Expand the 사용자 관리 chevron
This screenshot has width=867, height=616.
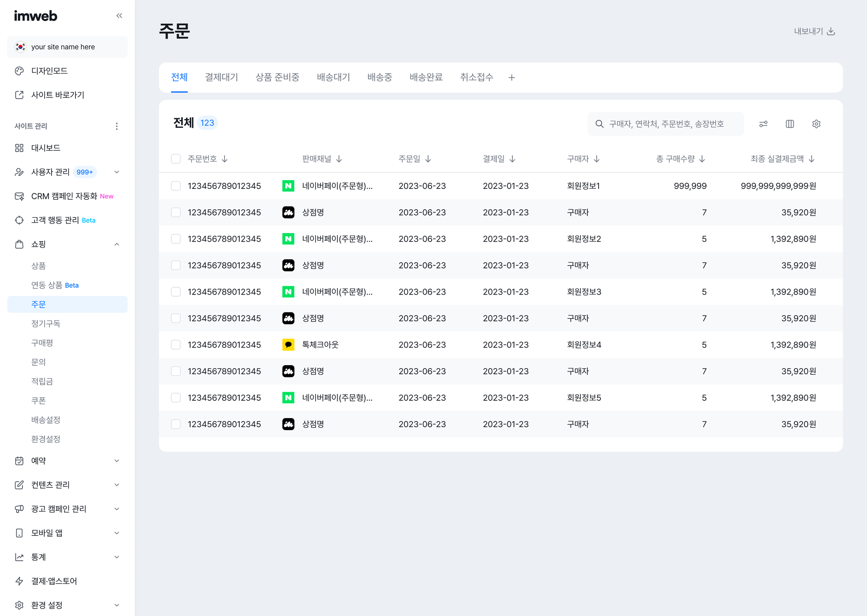pos(117,172)
